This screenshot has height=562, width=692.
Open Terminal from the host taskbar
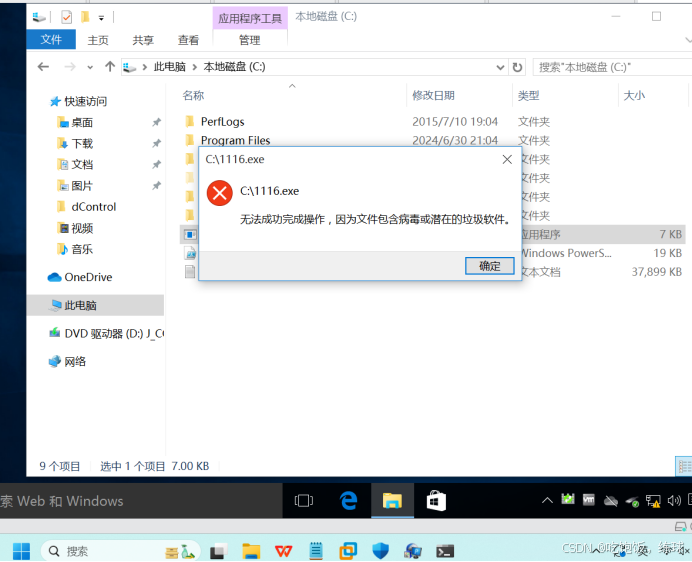(445, 551)
